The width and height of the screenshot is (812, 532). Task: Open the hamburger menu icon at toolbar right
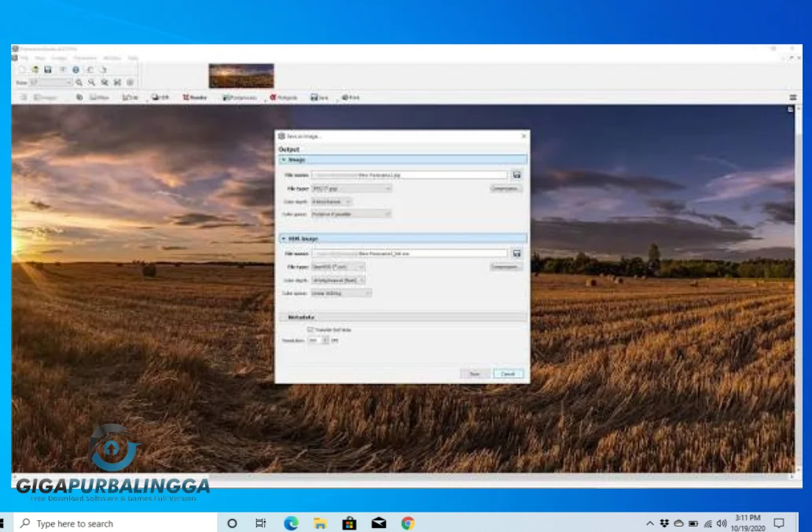(x=793, y=97)
